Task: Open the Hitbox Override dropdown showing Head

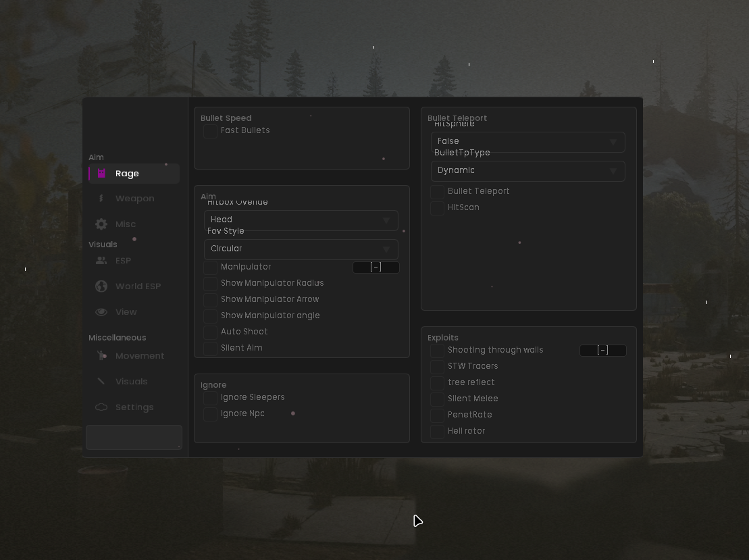Action: tap(301, 220)
